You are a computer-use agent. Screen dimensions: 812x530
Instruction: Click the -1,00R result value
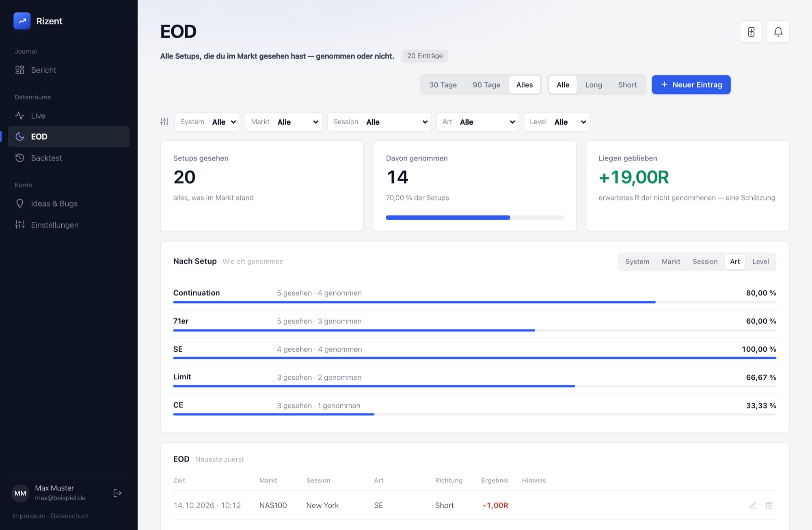tap(495, 505)
